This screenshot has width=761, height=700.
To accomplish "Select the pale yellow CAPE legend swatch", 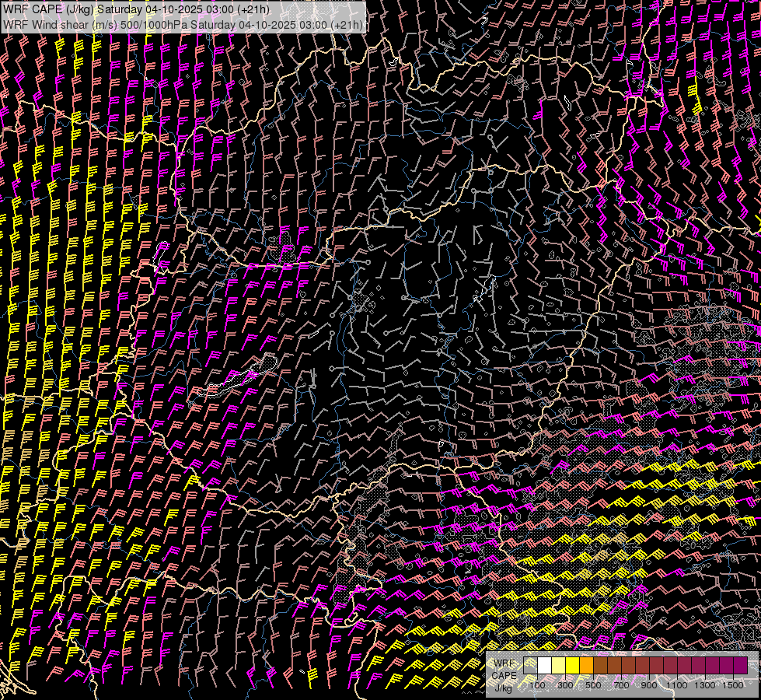I will pyautogui.click(x=558, y=665).
